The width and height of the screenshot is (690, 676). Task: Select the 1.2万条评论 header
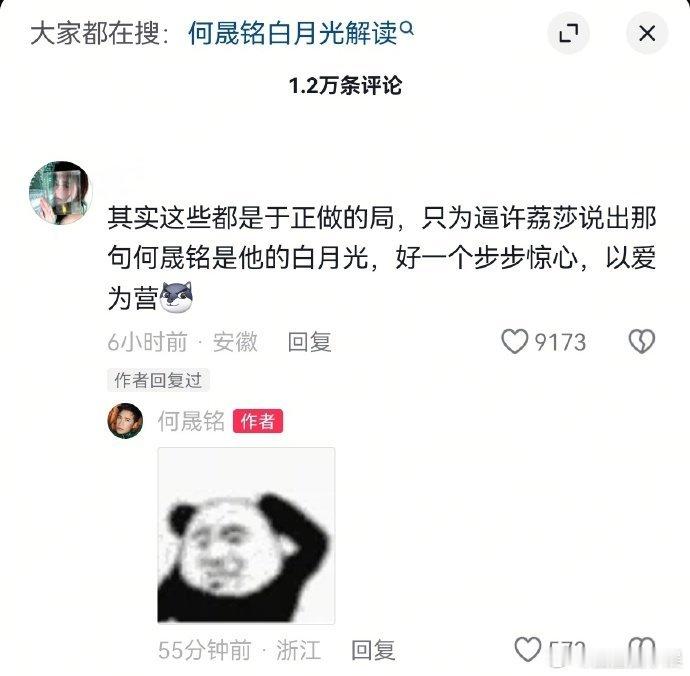(345, 85)
